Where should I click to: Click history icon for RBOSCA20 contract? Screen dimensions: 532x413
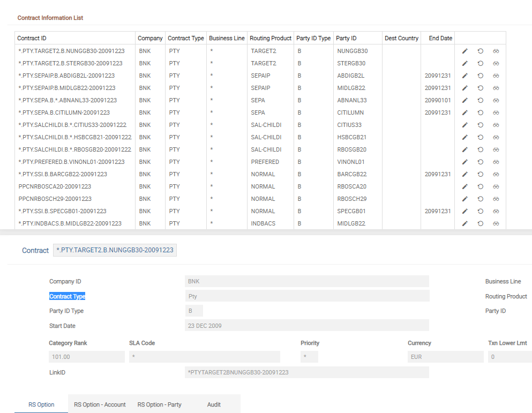[x=481, y=186]
